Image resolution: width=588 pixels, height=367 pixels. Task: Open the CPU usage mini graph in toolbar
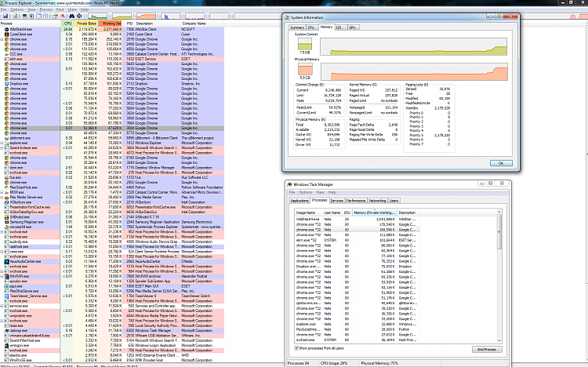coord(97,16)
